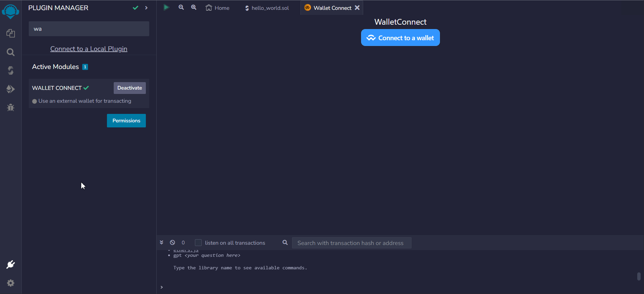
Task: Open the Search in files icon
Action: coord(10,52)
